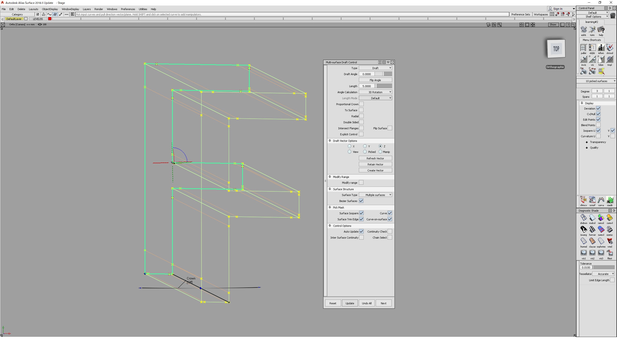The width and height of the screenshot is (617, 364).
Task: Edit the Length field showing 5.0000
Action: point(367,86)
